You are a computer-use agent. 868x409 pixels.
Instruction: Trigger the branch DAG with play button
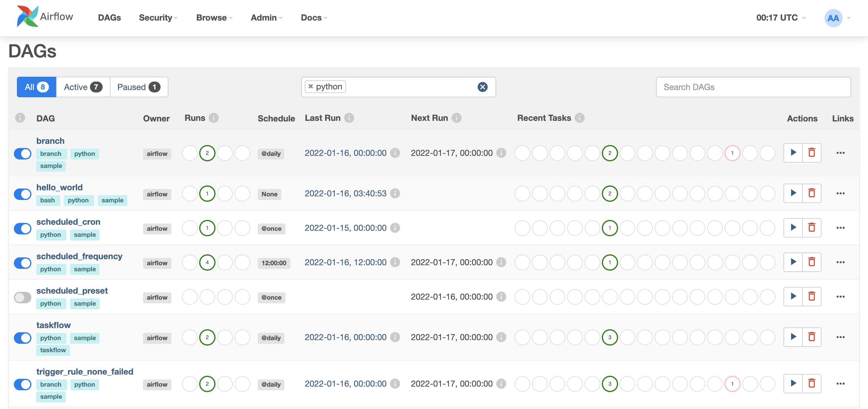click(793, 153)
